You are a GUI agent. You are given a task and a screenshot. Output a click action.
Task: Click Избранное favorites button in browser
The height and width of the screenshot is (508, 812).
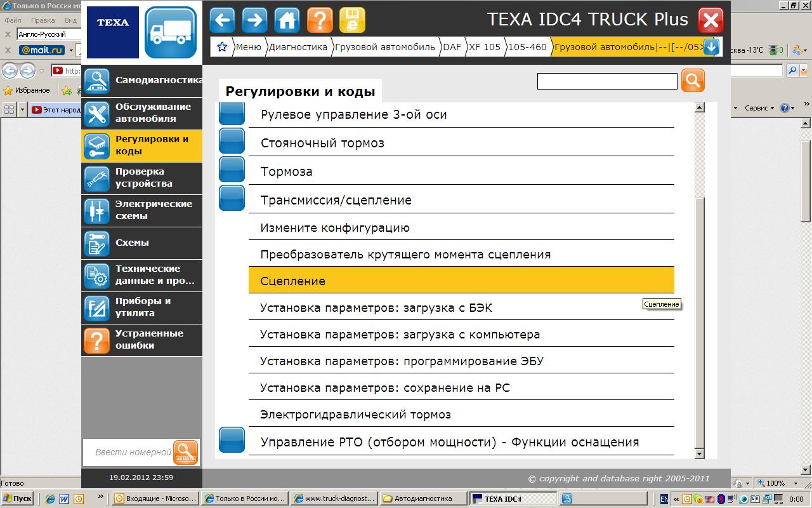(x=27, y=90)
